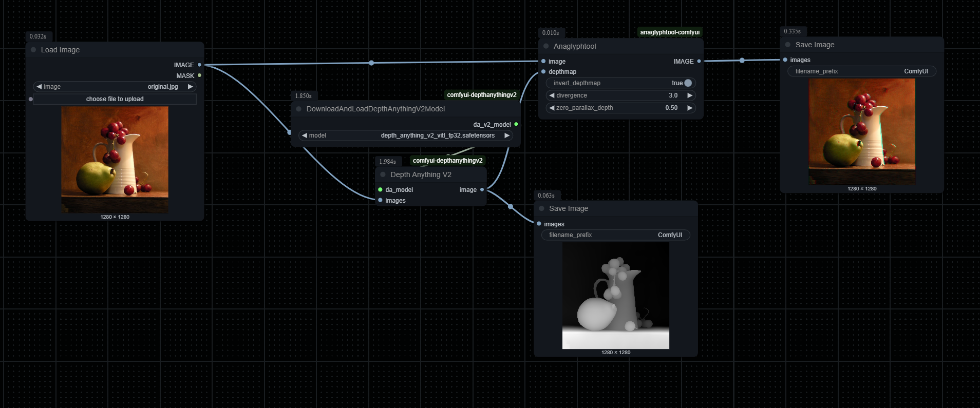
Task: Click the anaglyph preview in upper-right Save Image
Action: [862, 132]
